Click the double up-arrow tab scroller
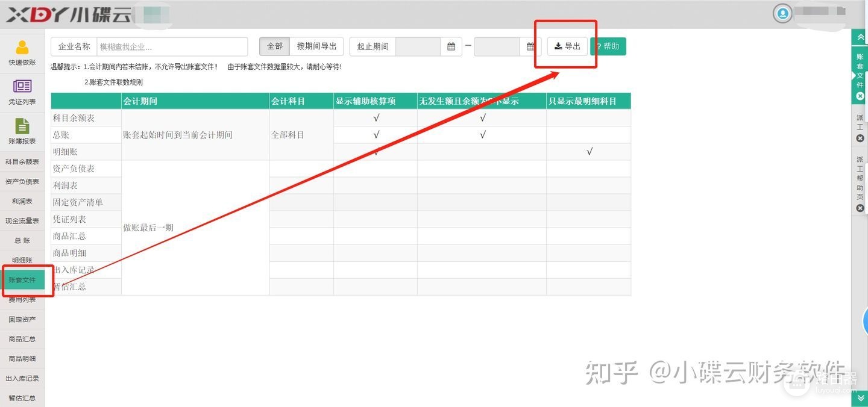The image size is (868, 407). coord(860,37)
